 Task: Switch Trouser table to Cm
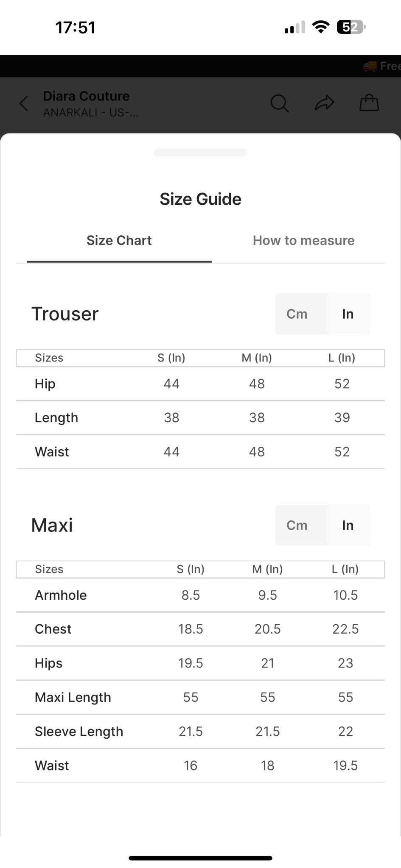(297, 314)
